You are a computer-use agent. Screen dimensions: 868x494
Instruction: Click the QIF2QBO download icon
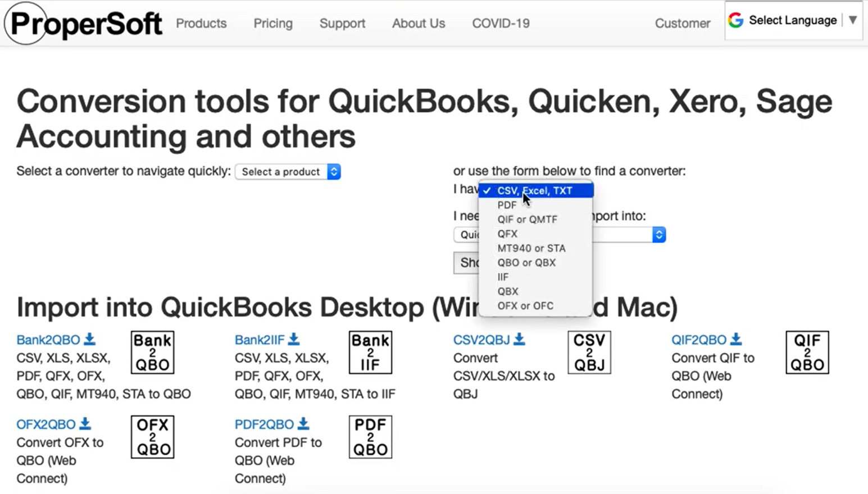click(736, 339)
